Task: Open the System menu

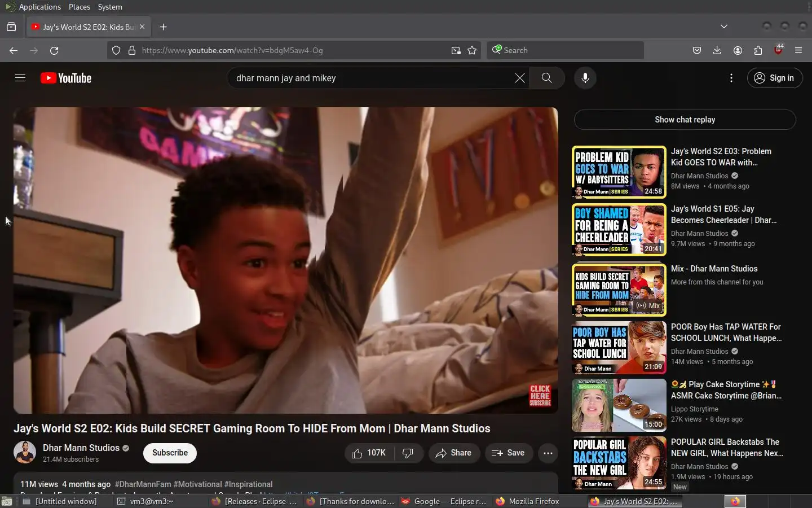Action: 110,7
